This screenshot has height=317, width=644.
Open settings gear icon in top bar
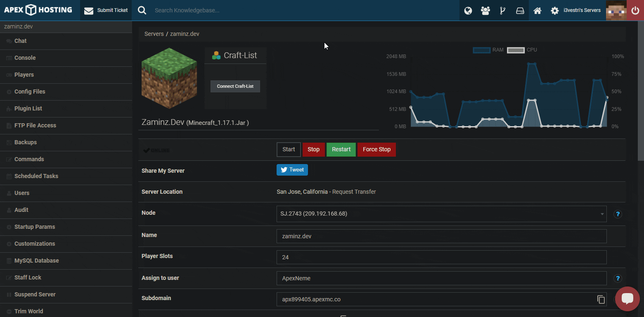point(555,11)
